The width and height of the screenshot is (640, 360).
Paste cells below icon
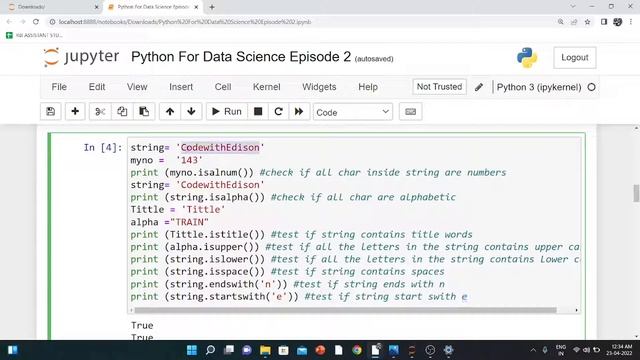pos(144,111)
